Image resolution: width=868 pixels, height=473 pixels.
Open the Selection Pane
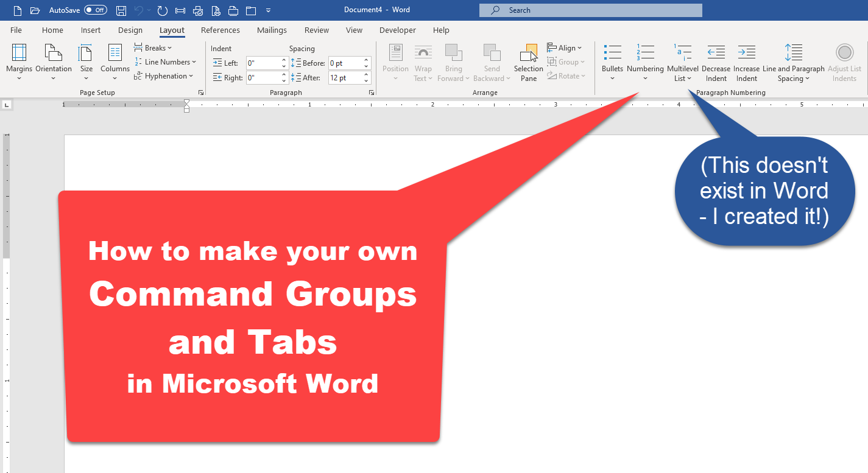point(528,62)
